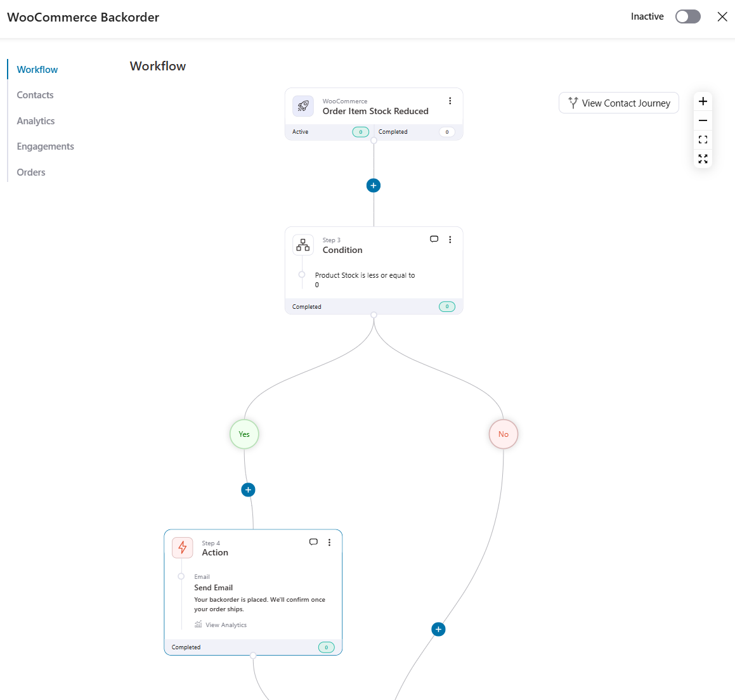Add a step on the No branch
The image size is (735, 700).
pyautogui.click(x=438, y=629)
